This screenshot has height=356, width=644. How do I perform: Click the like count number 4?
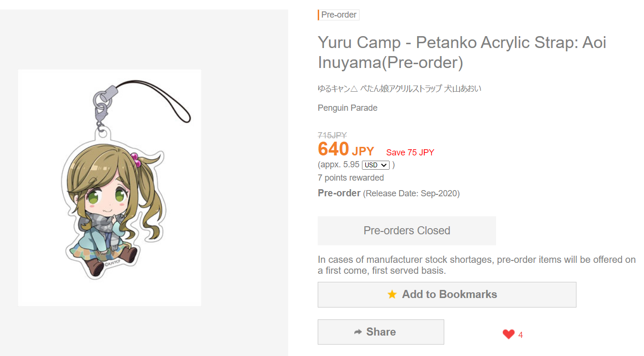520,335
